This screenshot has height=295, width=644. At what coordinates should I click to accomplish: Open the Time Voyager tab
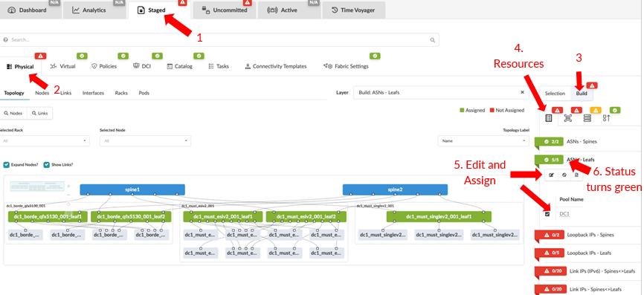(353, 10)
